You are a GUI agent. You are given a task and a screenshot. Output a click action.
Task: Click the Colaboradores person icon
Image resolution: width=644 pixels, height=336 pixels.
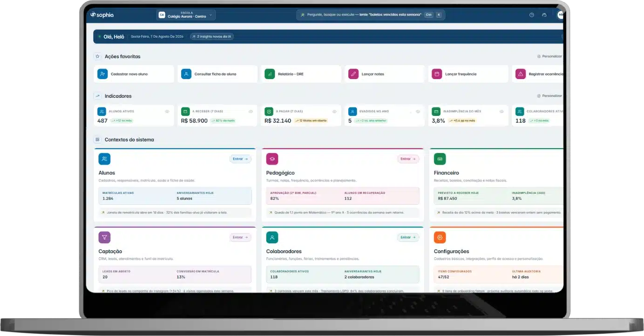(272, 237)
